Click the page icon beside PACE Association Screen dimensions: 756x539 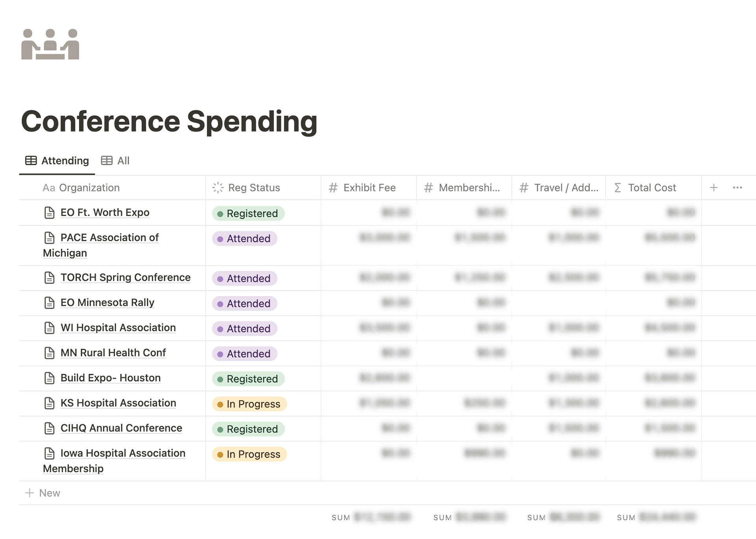tap(49, 238)
